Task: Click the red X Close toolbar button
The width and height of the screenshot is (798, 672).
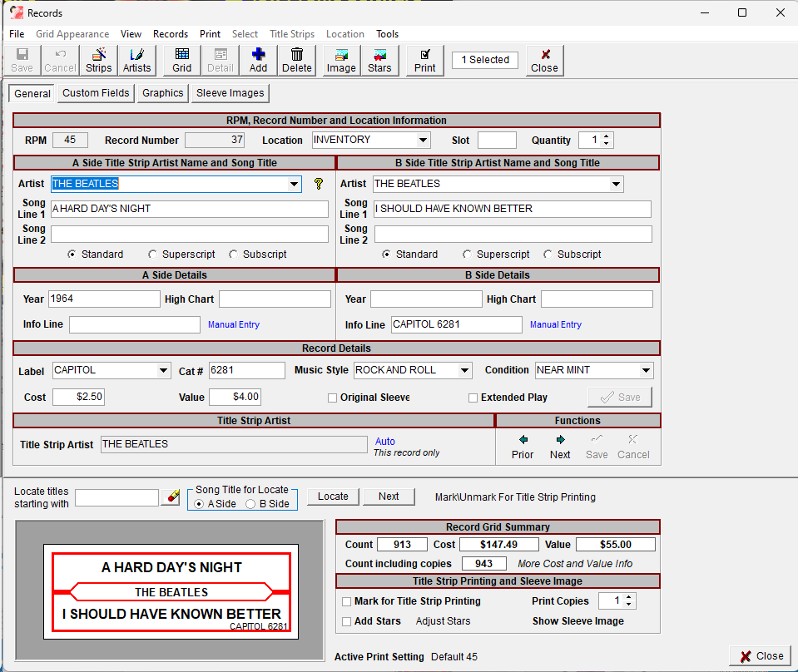Action: coord(544,61)
